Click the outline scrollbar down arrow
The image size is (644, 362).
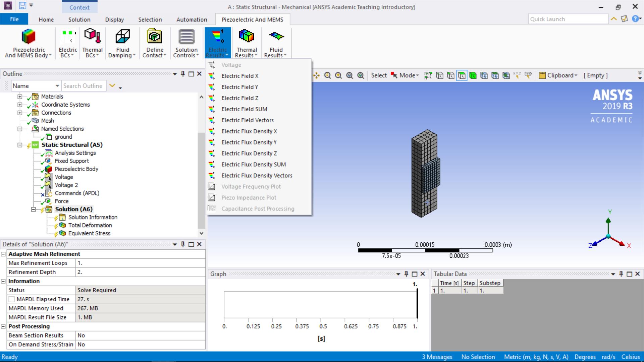click(201, 233)
